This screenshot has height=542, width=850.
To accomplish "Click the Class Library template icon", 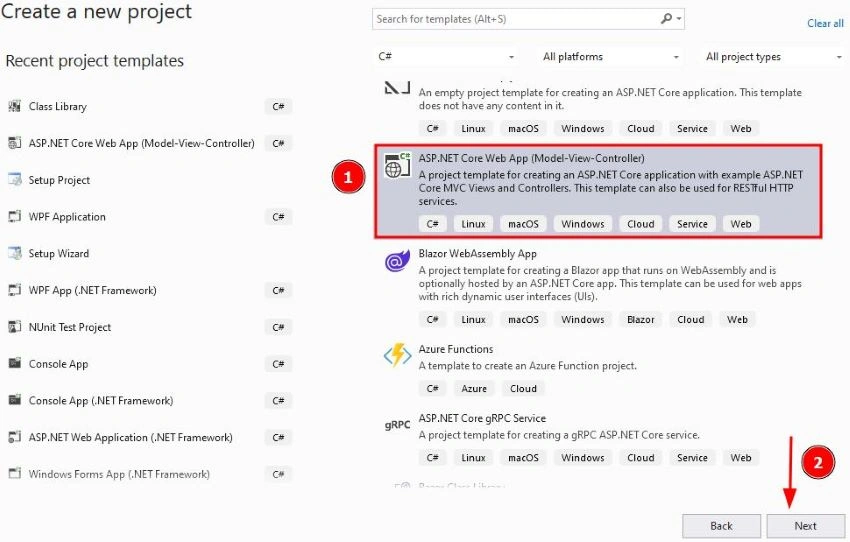I will (15, 106).
